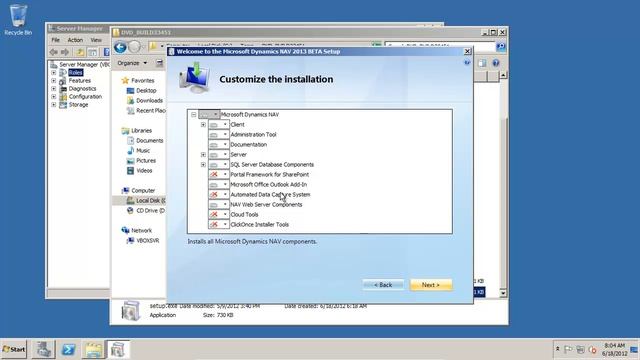Select Network in Explorer navigation pane
This screenshot has height=360, width=640.
tap(137, 231)
